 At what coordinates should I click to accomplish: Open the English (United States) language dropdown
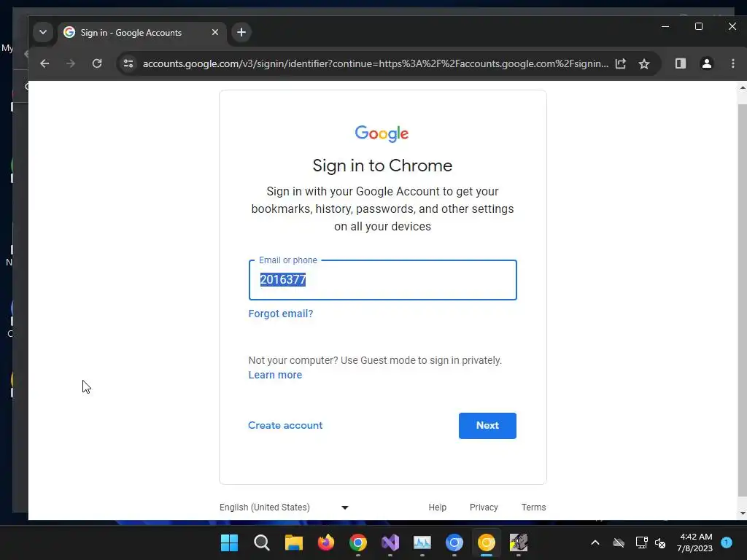point(285,507)
